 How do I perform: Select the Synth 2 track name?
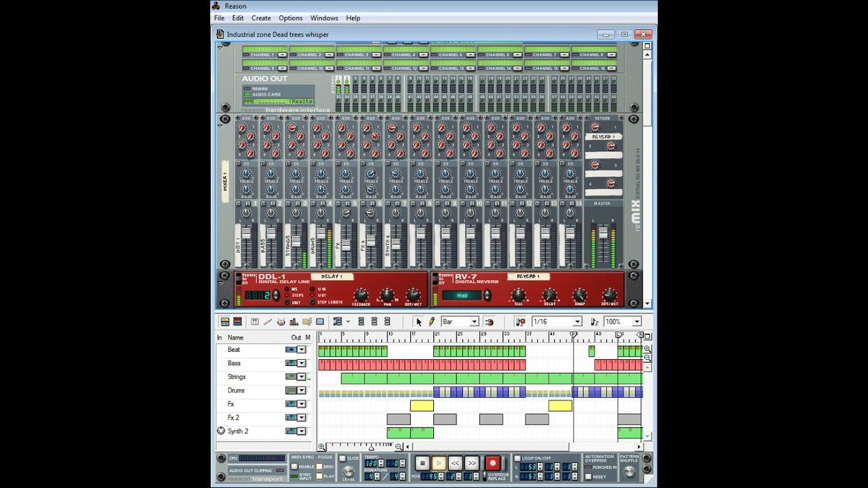[238, 431]
